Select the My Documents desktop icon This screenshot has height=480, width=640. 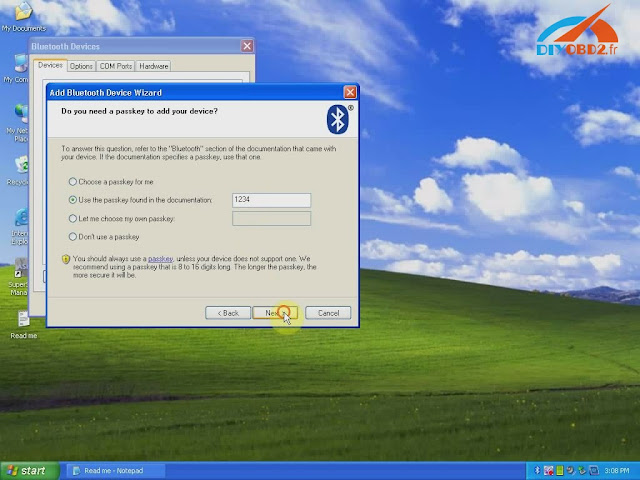click(x=24, y=17)
